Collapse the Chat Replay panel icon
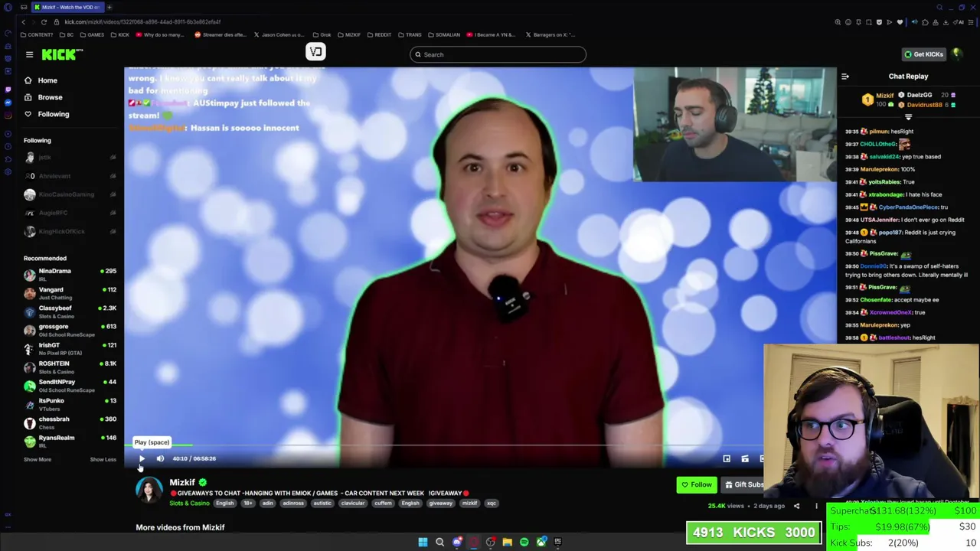980x551 pixels. (x=845, y=77)
